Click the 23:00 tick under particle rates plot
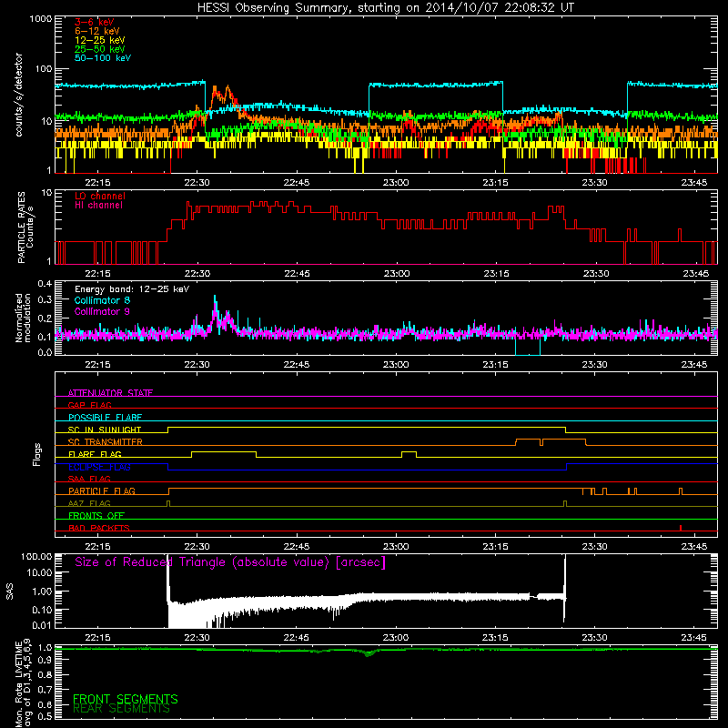Image resolution: width=728 pixels, height=728 pixels. [x=396, y=274]
